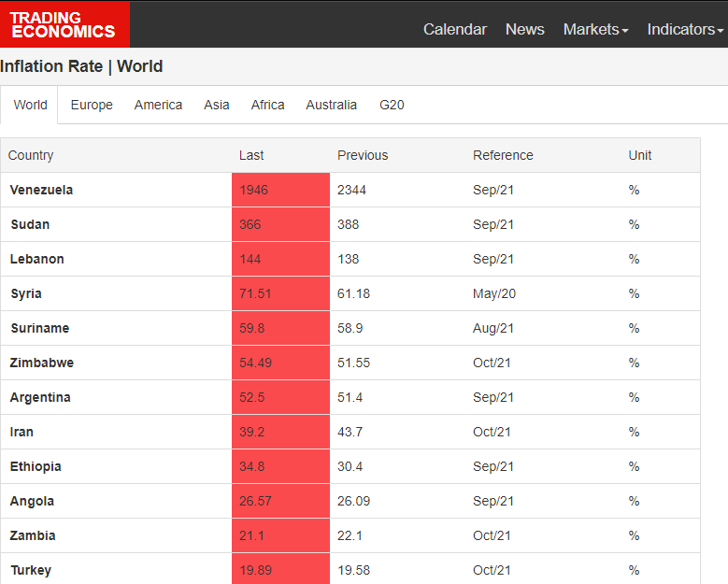Screen dimensions: 728x584
Task: Click the Trading Economics logo
Action: 64,24
